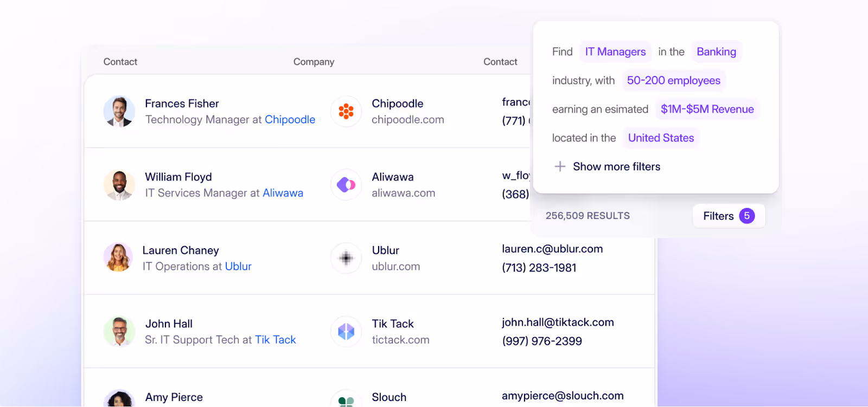
Task: Click the Ublur company name in Company column
Action: [385, 250]
